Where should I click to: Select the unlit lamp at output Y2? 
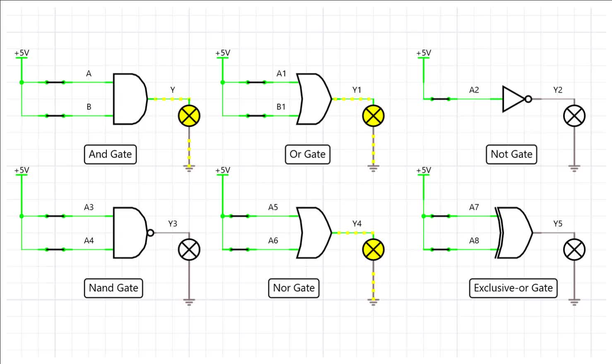pyautogui.click(x=574, y=116)
